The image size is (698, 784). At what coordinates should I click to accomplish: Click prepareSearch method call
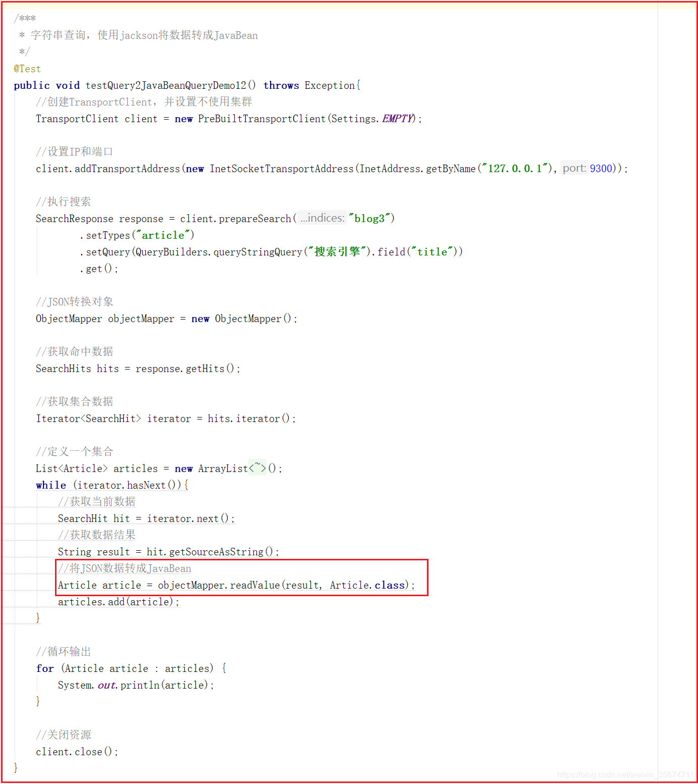(255, 219)
